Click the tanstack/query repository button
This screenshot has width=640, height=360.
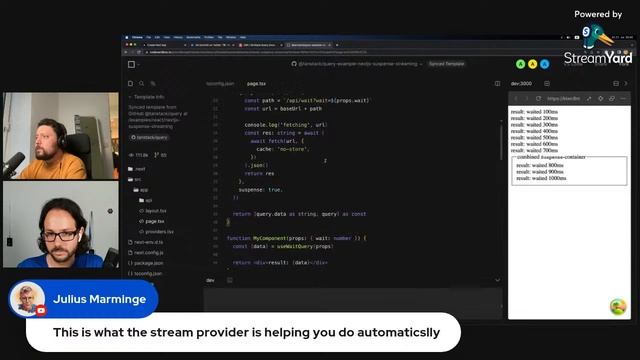click(x=149, y=138)
